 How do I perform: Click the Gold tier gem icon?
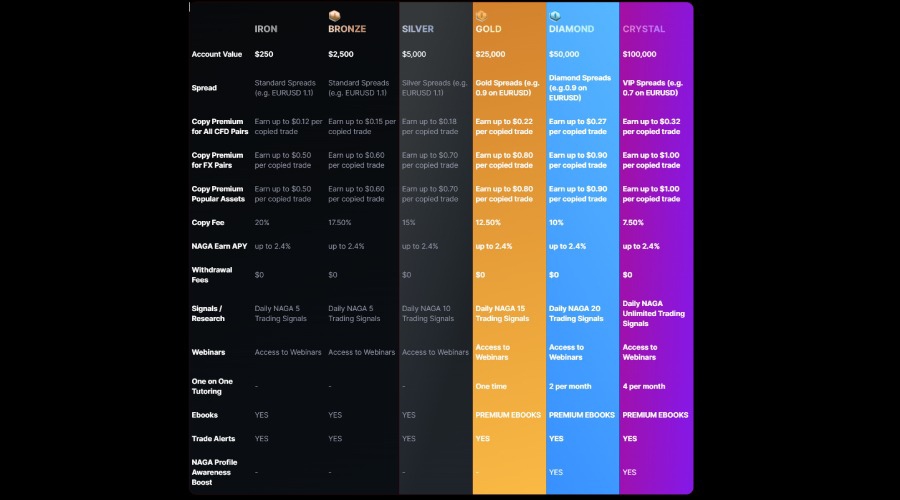click(481, 15)
